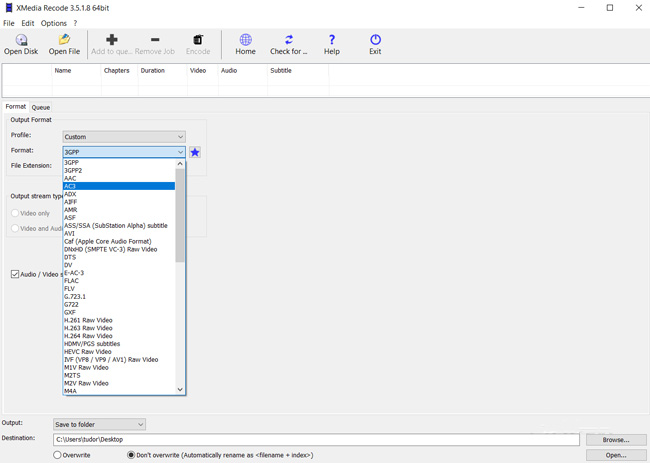The width and height of the screenshot is (650, 463).
Task: Open the File menu
Action: (9, 23)
